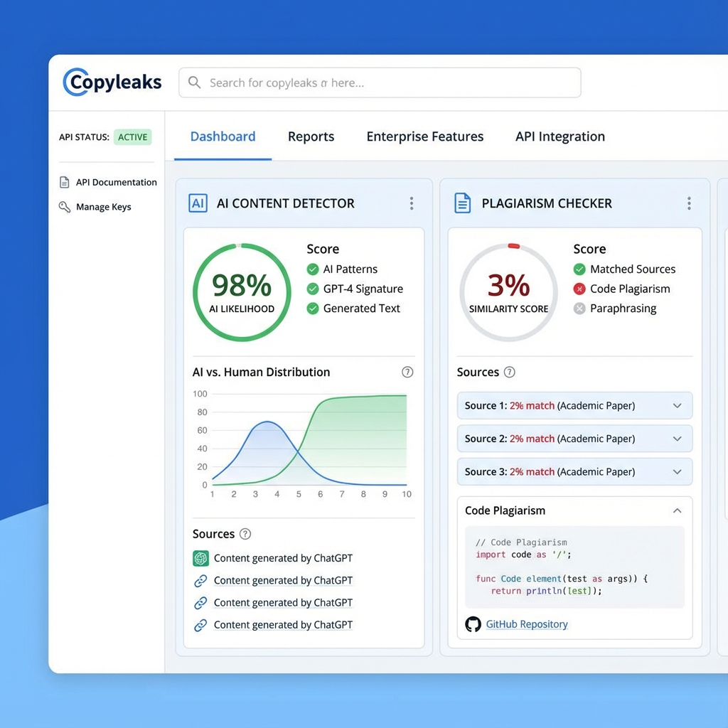Screen dimensions: 728x728
Task: Open second Content generated by ChatGPT link
Action: [283, 580]
